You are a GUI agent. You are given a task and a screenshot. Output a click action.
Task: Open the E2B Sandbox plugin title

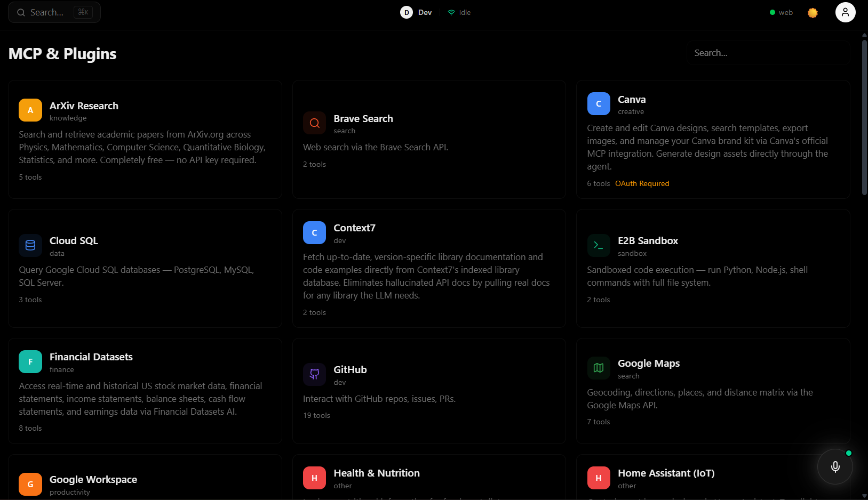(648, 240)
